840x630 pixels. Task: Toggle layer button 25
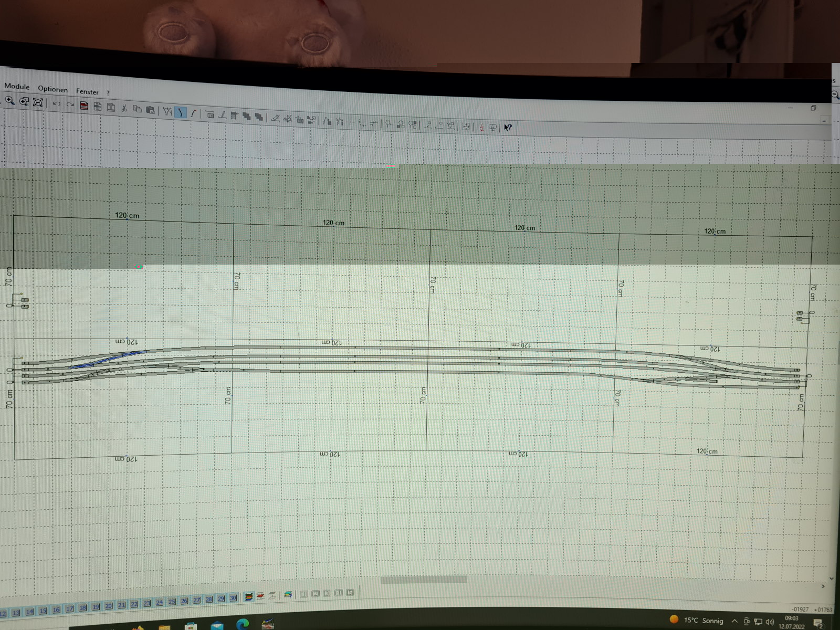coord(172,602)
